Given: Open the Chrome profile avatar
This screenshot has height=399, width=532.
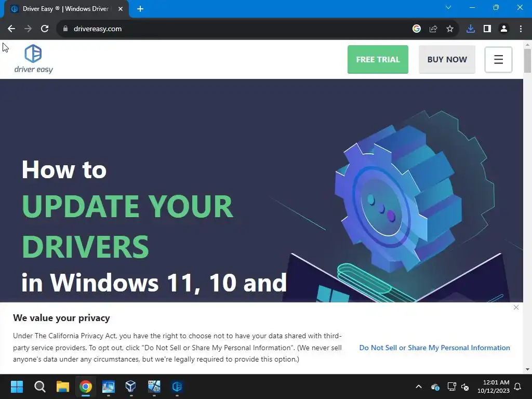Looking at the screenshot, I should [x=504, y=29].
